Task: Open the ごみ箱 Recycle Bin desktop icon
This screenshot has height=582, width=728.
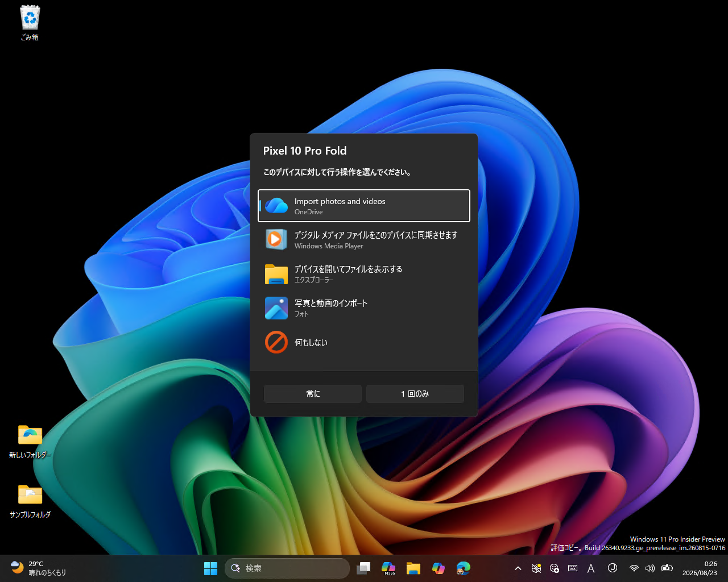Action: pos(30,23)
